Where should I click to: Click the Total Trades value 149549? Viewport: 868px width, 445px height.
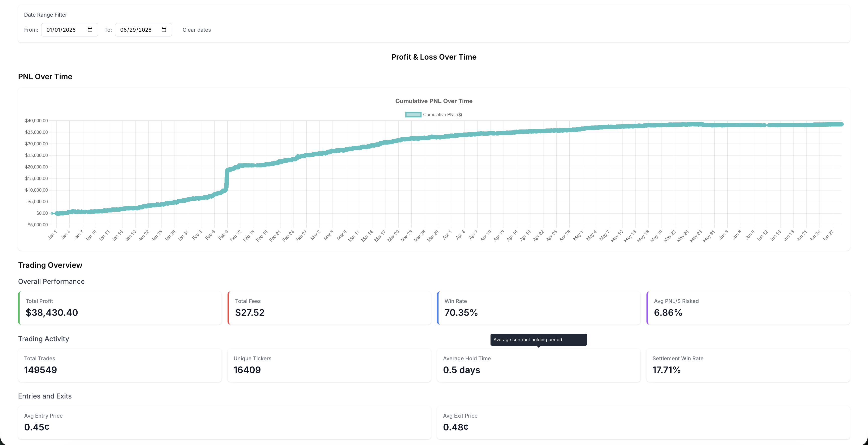tap(40, 370)
